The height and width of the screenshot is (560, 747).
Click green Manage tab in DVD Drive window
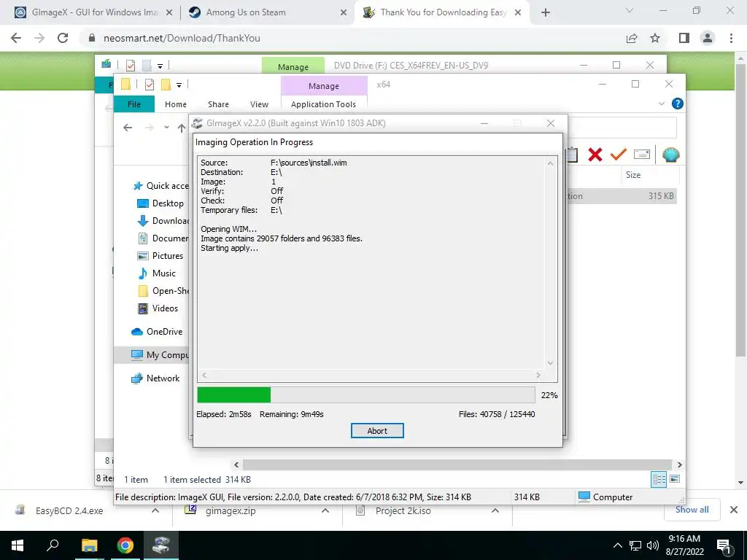coord(293,66)
